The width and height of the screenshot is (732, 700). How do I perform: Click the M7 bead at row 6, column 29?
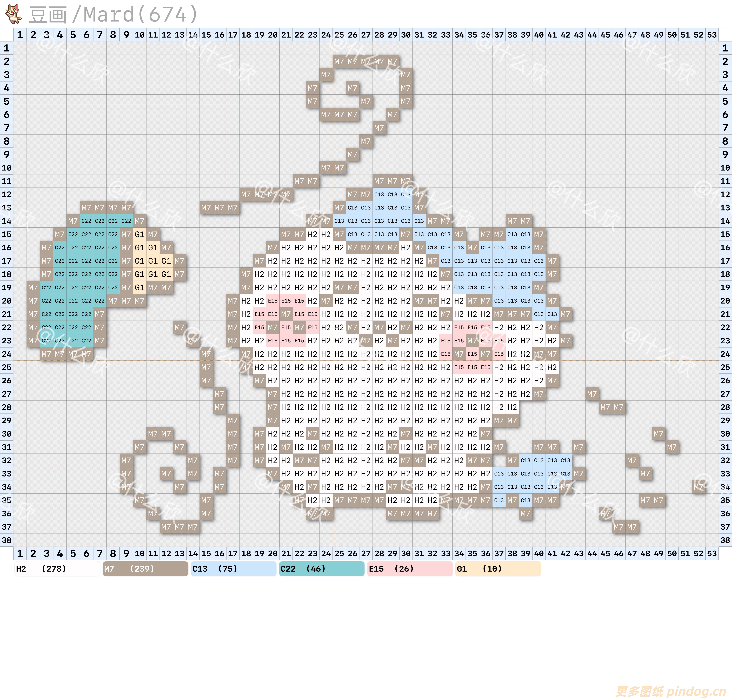(392, 115)
